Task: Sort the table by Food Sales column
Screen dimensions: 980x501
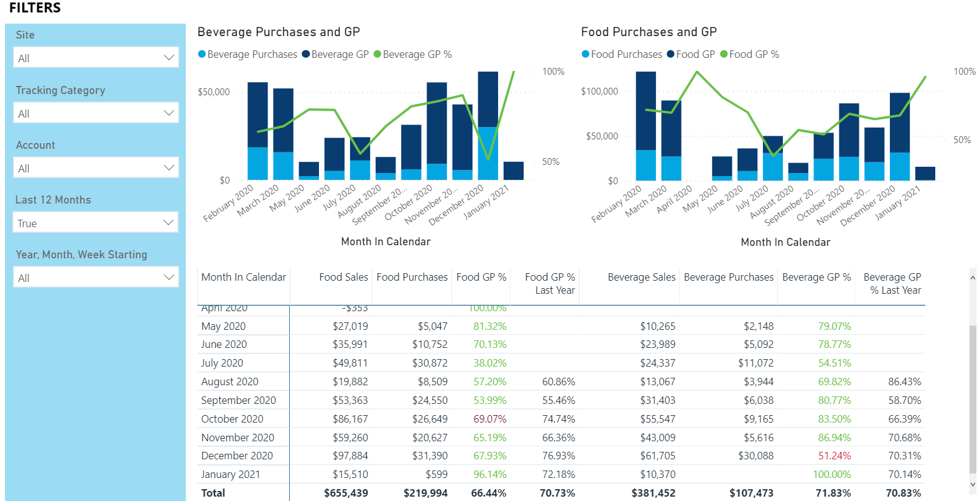Action: pyautogui.click(x=344, y=277)
